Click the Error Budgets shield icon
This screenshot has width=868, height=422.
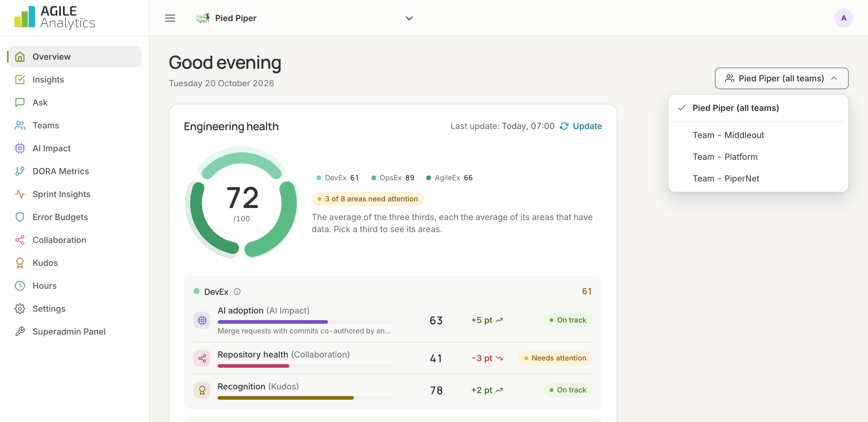(20, 217)
